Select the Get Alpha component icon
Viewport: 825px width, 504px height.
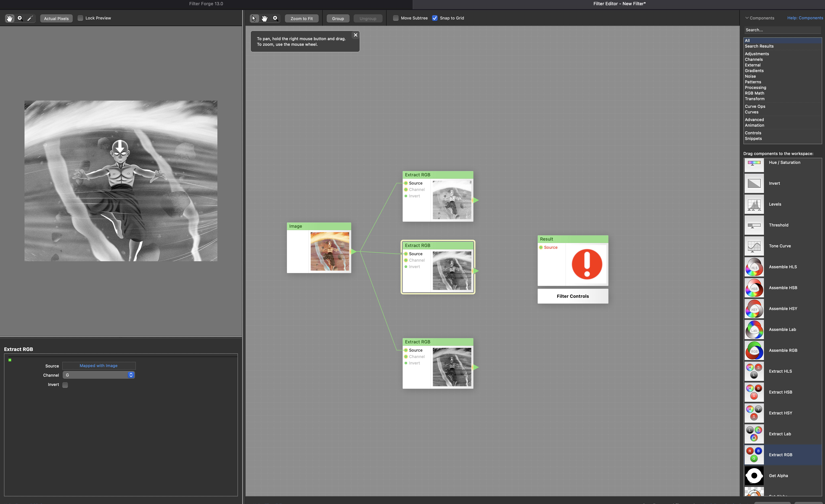(754, 475)
